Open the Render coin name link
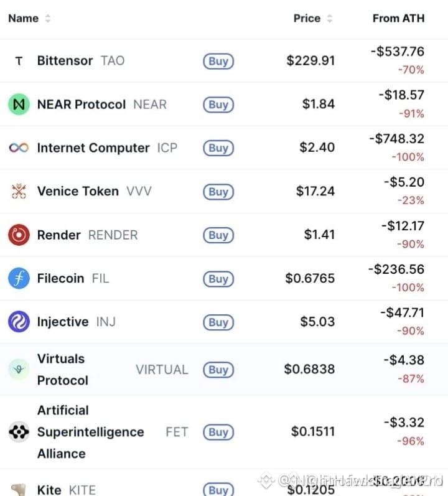The image size is (448, 496). [x=59, y=235]
